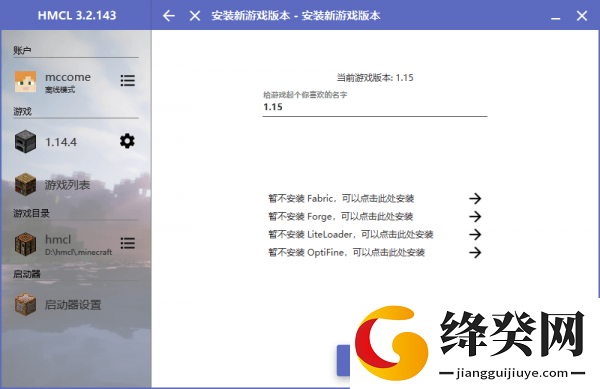Click the arrow to install OptiFine
The image size is (600, 389).
coord(475,252)
